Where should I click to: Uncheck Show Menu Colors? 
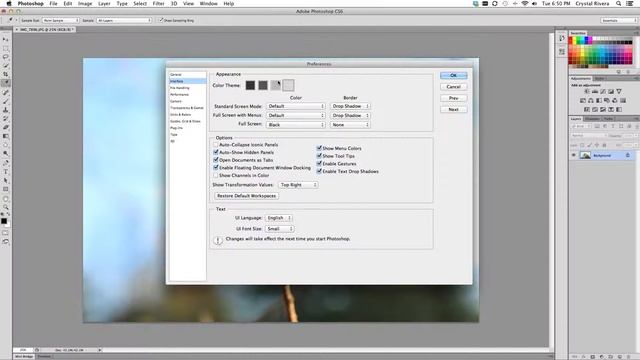(319, 148)
